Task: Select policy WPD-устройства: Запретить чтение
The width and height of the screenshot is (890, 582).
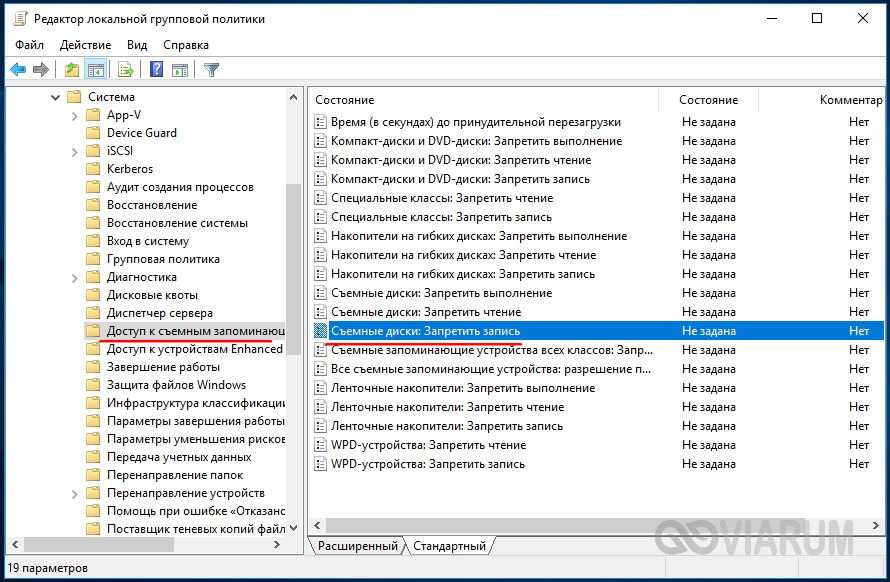Action: (428, 445)
